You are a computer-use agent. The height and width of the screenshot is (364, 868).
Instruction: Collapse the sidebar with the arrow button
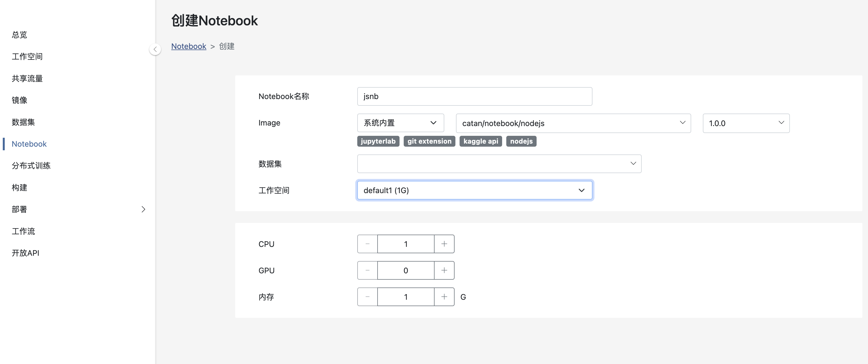click(x=155, y=49)
